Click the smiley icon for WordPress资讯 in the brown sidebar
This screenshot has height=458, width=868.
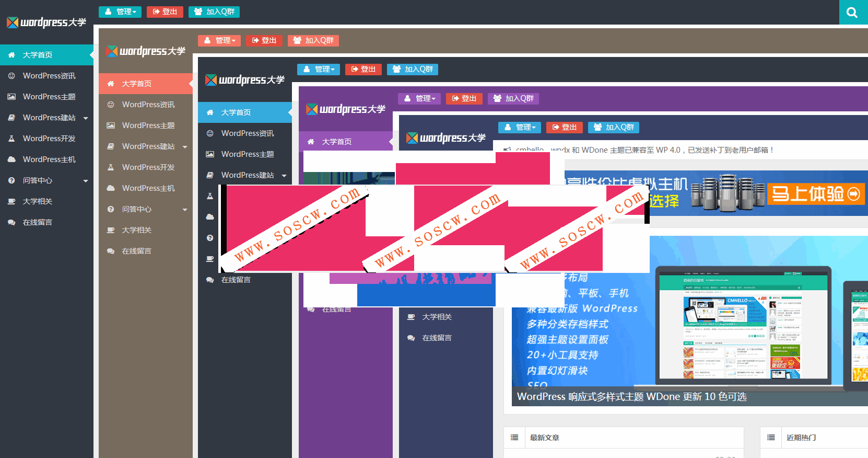tap(111, 105)
